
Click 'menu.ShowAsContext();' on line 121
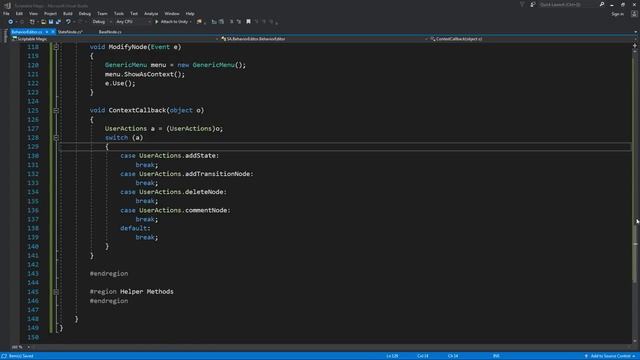(x=145, y=74)
